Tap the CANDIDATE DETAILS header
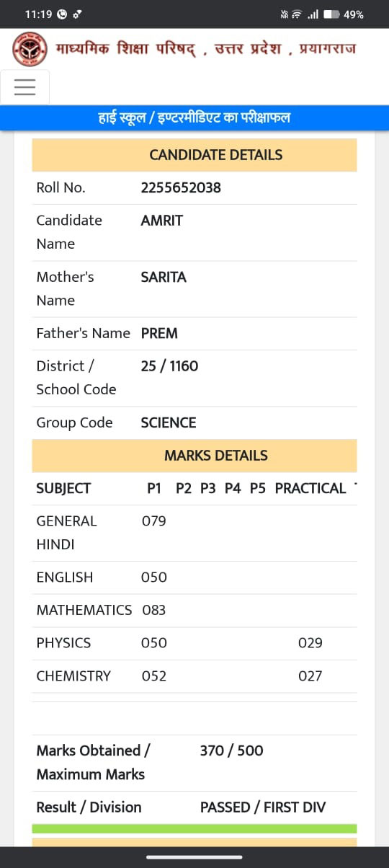Viewport: 389px width, 868px height. point(194,155)
